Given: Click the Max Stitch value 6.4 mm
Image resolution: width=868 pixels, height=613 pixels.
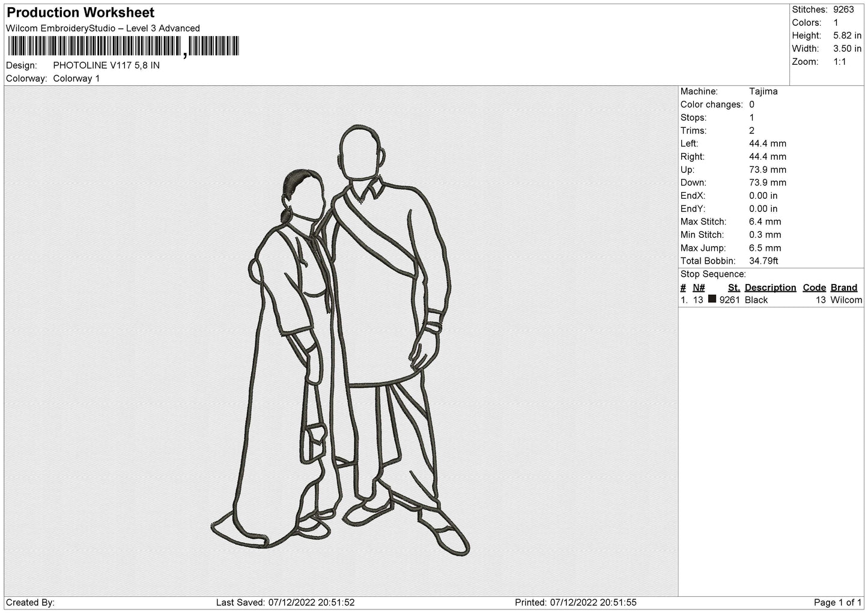Looking at the screenshot, I should (765, 222).
